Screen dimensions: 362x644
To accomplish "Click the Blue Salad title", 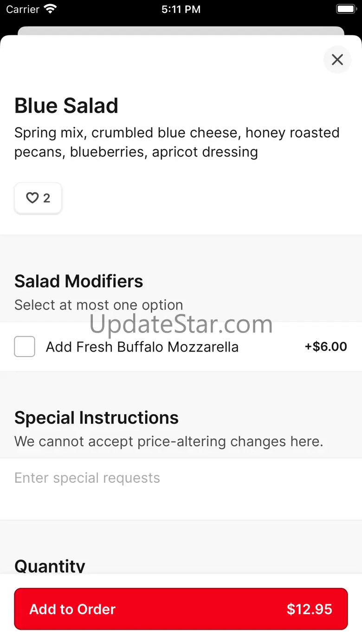I will coord(66,105).
